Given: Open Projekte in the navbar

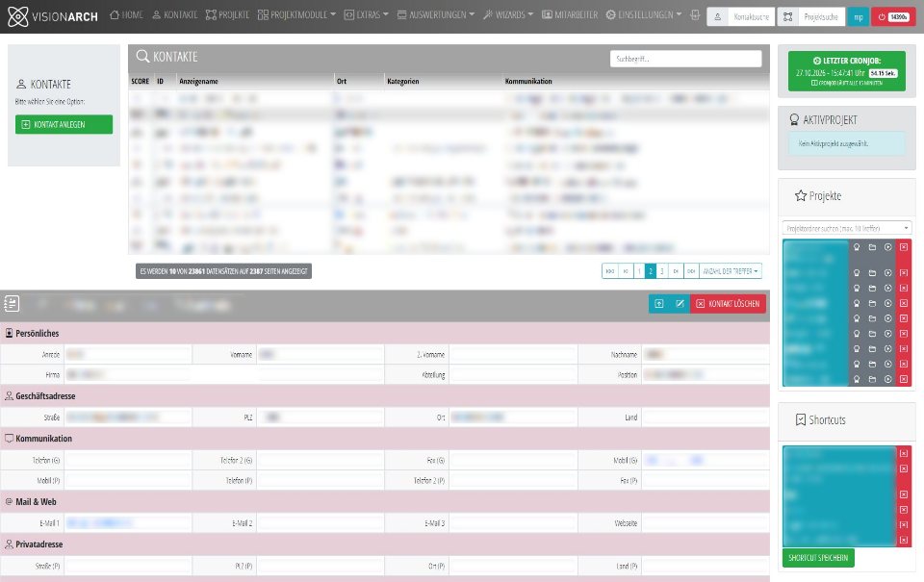Looking at the screenshot, I should 227,14.
